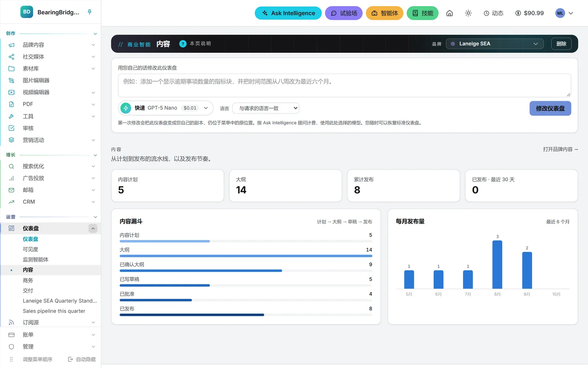This screenshot has height=368, width=588.
Task: Open the 语言 language dropdown
Action: pyautogui.click(x=266, y=108)
